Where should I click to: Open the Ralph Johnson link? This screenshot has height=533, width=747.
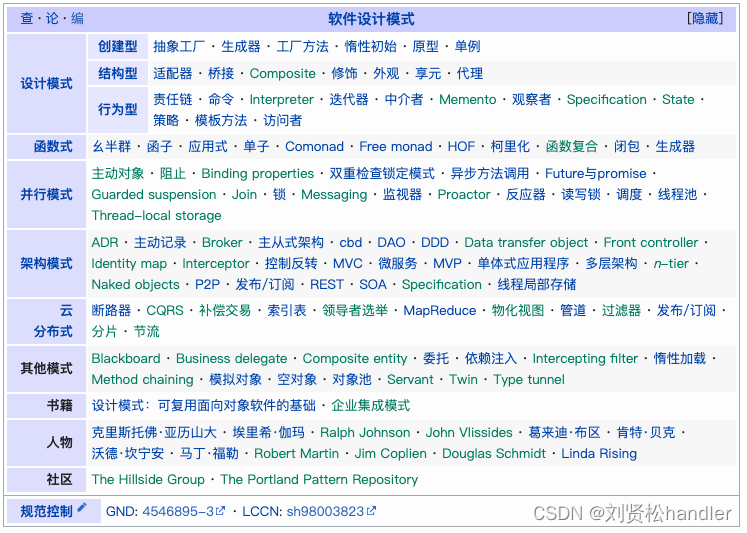pos(365,432)
